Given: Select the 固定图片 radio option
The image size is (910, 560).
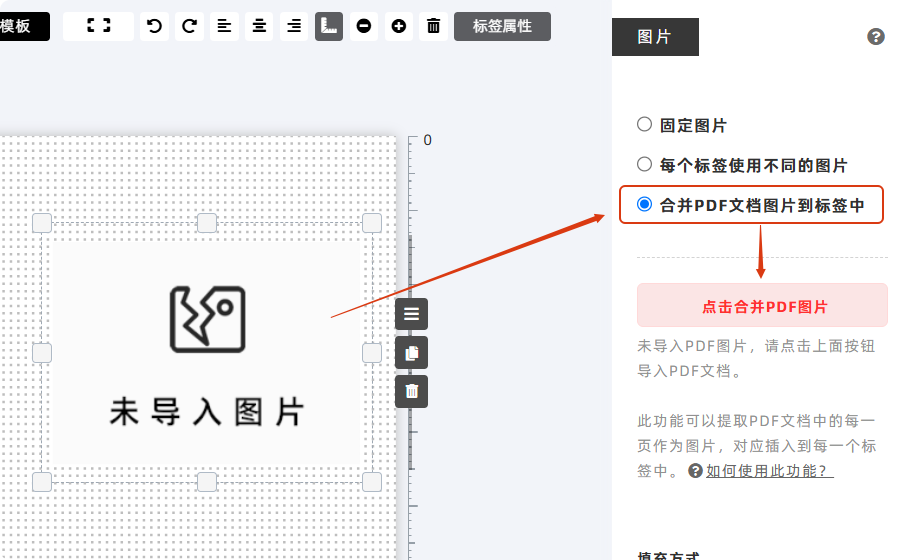Looking at the screenshot, I should pos(645,125).
